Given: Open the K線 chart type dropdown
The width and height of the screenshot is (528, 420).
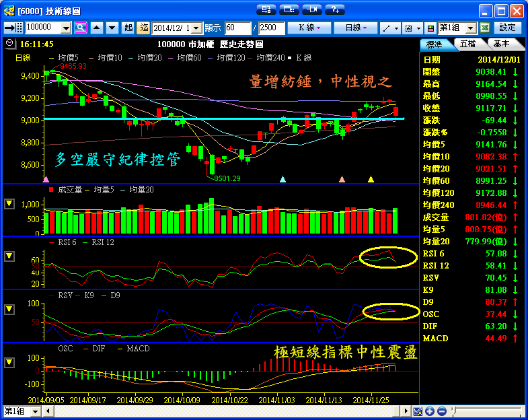Looking at the screenshot, I should click(309, 28).
